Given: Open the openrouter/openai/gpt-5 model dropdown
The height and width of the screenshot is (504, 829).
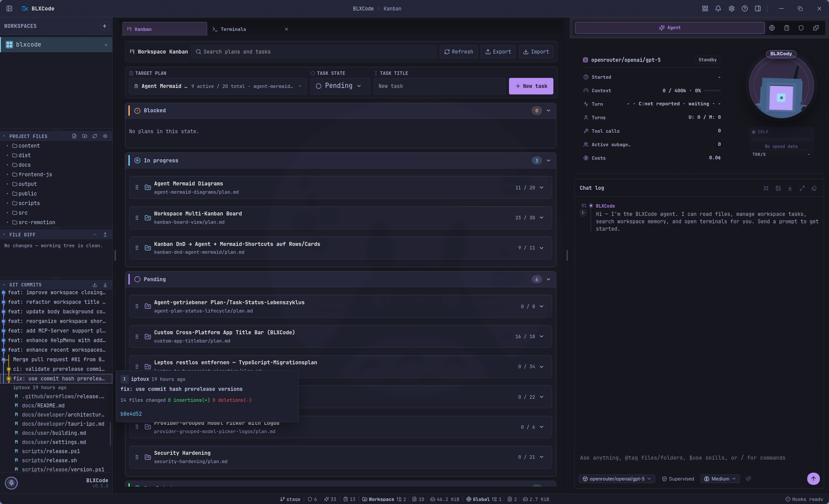Looking at the screenshot, I should (617, 479).
